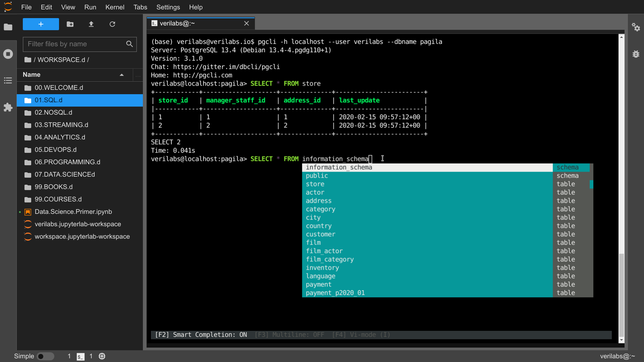The image size is (644, 362).
Task: Select workspace.jupyterlab-workspace file
Action: pyautogui.click(x=80, y=237)
